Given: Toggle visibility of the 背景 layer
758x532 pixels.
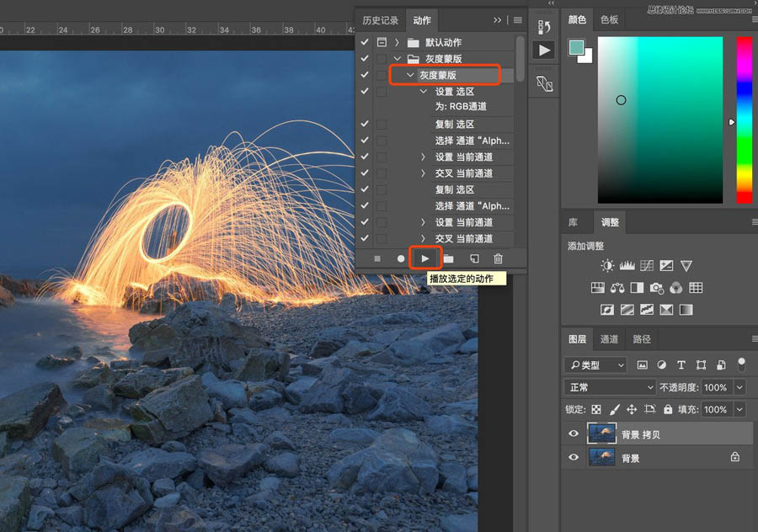Looking at the screenshot, I should pos(574,458).
